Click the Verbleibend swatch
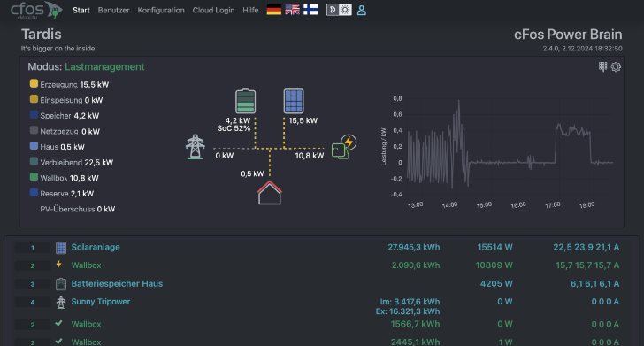Viewport: 644px width, 346px height. (x=34, y=161)
